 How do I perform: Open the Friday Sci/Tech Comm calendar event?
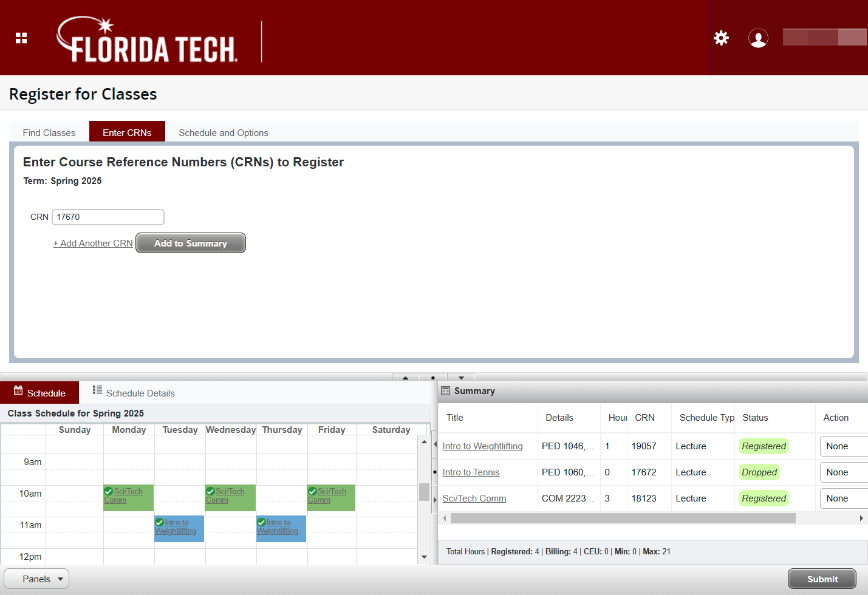click(x=332, y=498)
